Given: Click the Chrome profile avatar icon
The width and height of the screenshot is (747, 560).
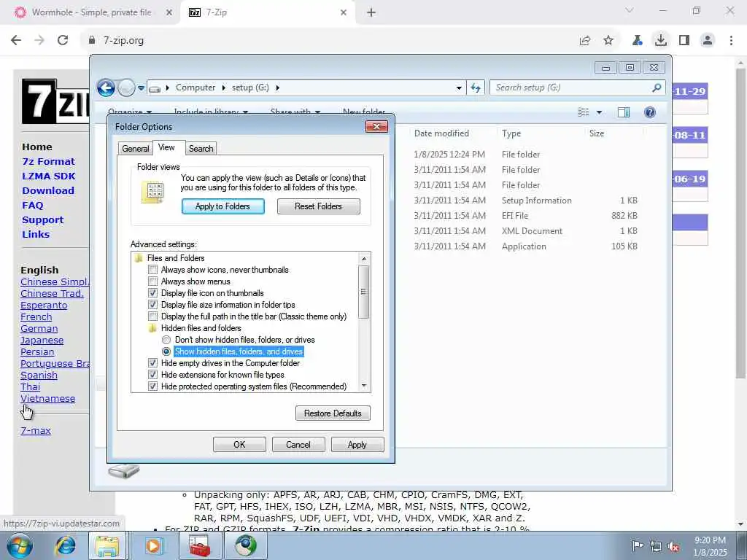Looking at the screenshot, I should 708,41.
